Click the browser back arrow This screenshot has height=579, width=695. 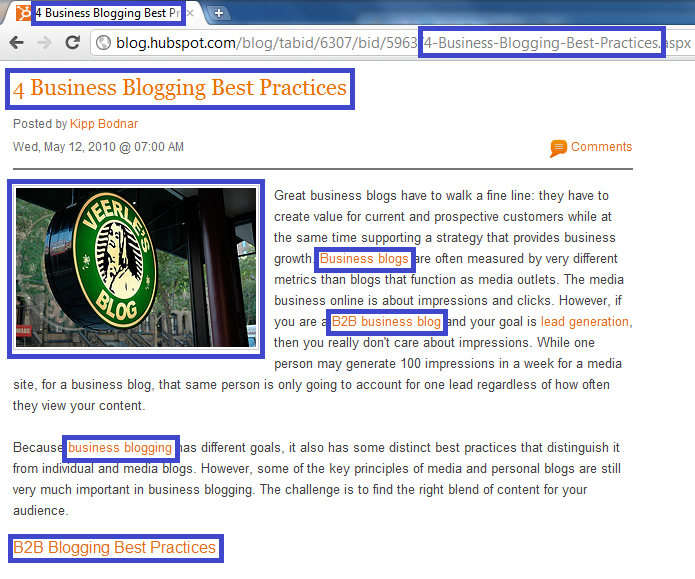tap(17, 43)
